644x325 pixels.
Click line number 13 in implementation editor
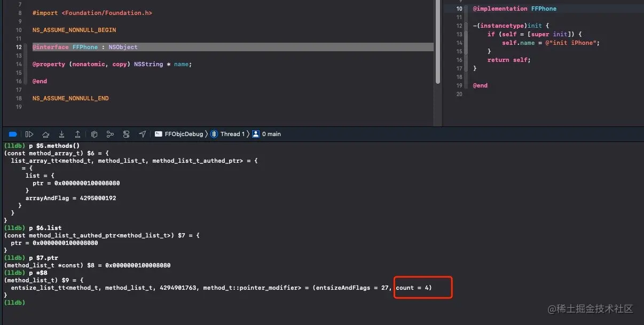(459, 34)
